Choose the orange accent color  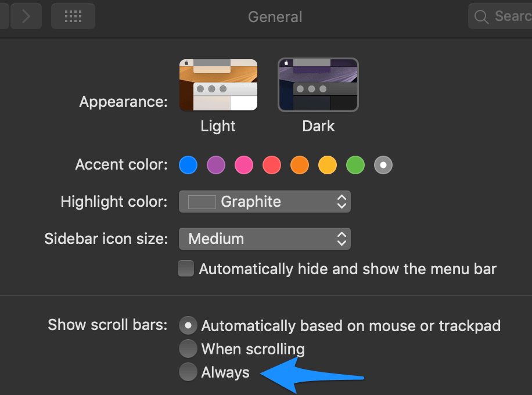click(299, 165)
